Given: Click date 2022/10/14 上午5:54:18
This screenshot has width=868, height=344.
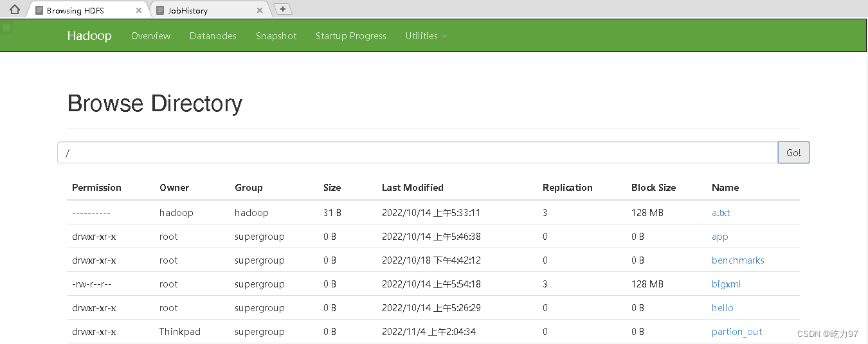Looking at the screenshot, I should (431, 284).
